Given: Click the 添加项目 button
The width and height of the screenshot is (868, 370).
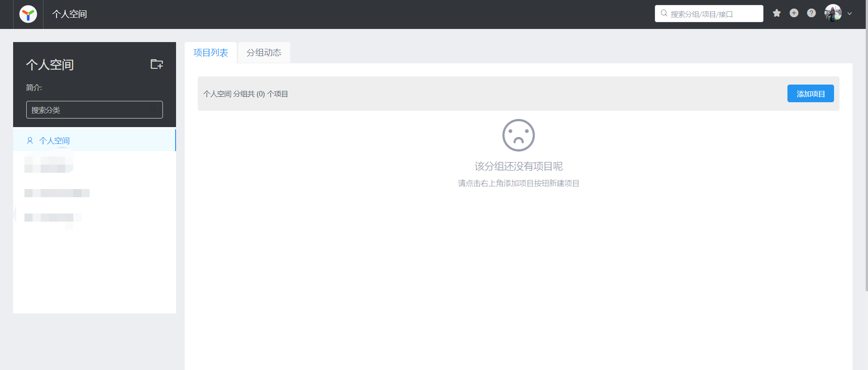Looking at the screenshot, I should coord(811,94).
